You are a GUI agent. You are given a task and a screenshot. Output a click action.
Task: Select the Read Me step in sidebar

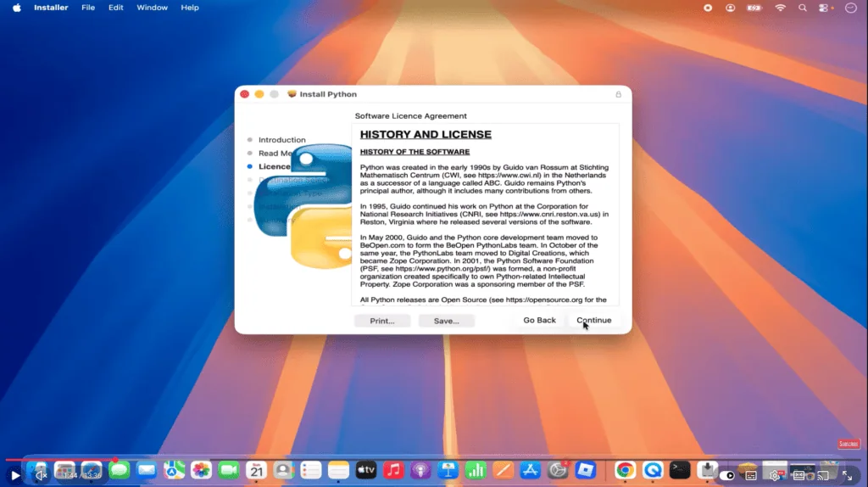275,153
